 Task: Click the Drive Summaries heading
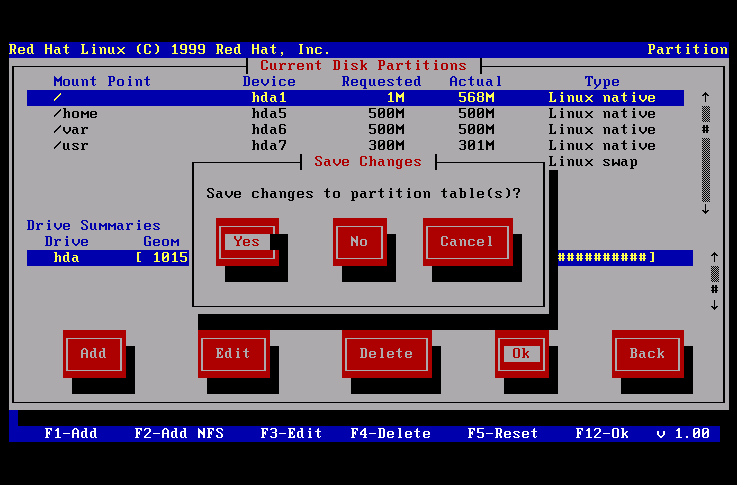94,226
